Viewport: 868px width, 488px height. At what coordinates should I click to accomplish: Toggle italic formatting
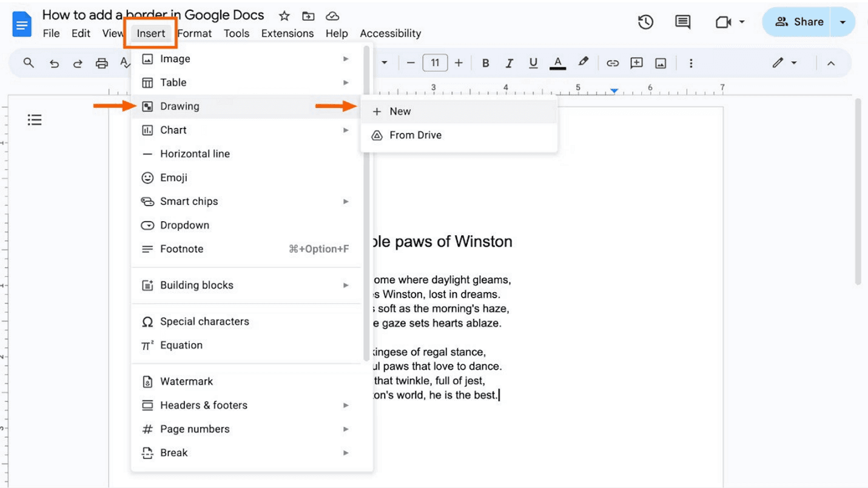[510, 63]
